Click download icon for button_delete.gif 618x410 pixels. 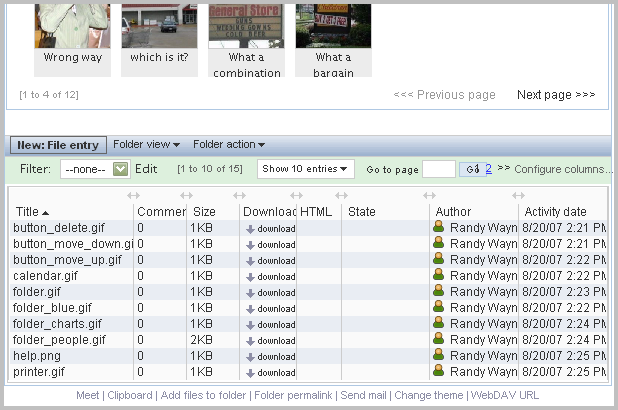click(250, 229)
